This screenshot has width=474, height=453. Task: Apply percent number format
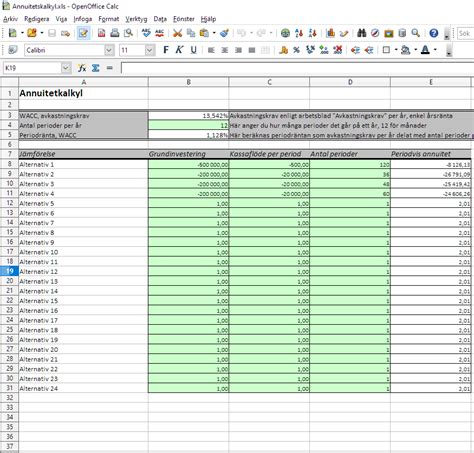pyautogui.click(x=297, y=50)
